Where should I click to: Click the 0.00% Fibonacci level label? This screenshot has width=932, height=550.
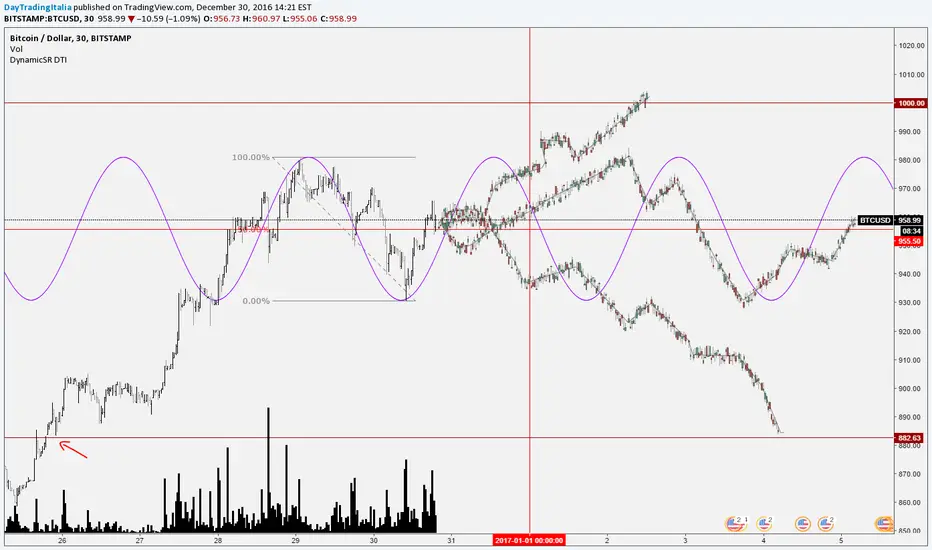click(x=256, y=301)
